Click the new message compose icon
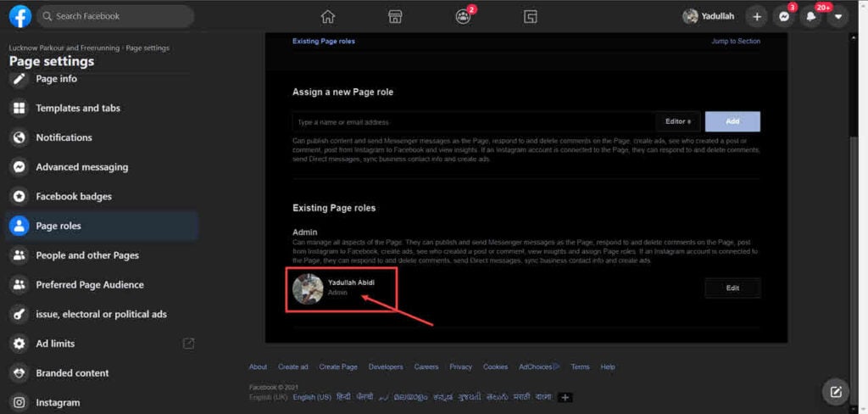 (836, 393)
